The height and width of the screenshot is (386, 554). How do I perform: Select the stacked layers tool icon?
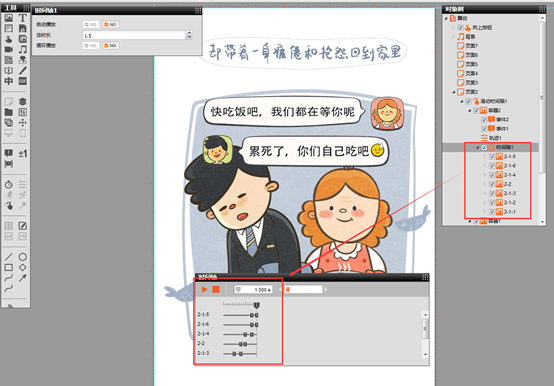23,102
